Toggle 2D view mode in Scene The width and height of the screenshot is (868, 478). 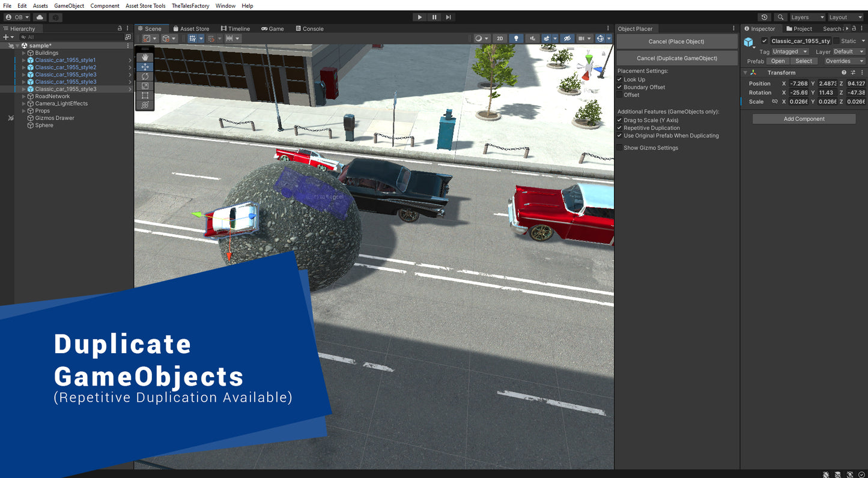[500, 38]
